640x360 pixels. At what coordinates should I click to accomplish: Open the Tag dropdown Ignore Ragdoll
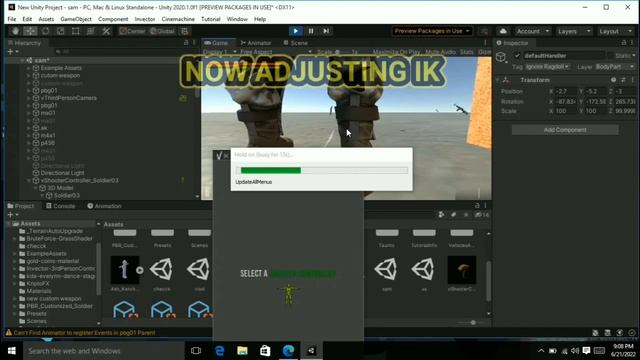[547, 67]
